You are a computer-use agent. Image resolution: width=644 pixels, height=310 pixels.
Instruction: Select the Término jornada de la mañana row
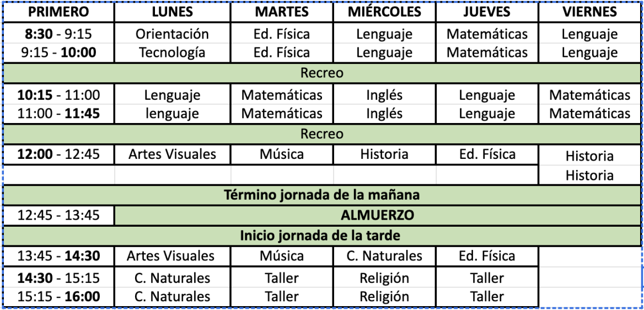click(x=322, y=195)
